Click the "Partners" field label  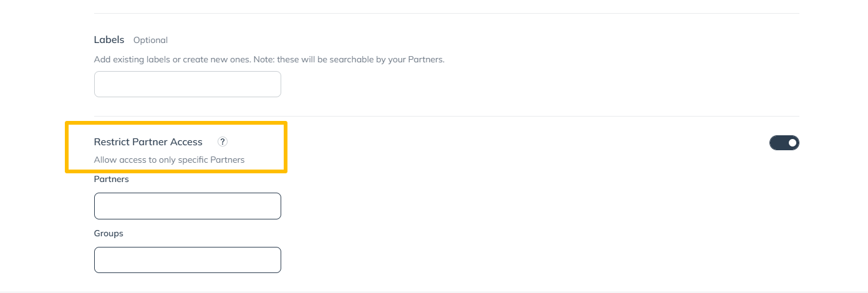pyautogui.click(x=111, y=179)
